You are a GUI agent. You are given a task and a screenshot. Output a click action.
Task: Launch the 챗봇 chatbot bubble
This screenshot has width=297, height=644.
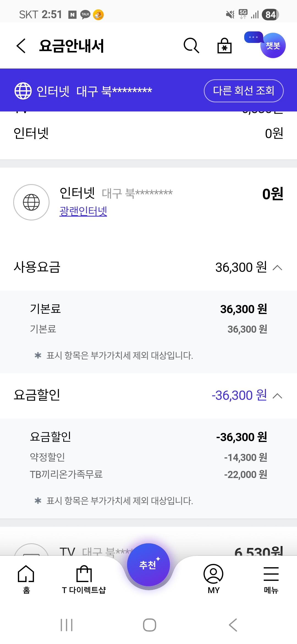pos(273,45)
